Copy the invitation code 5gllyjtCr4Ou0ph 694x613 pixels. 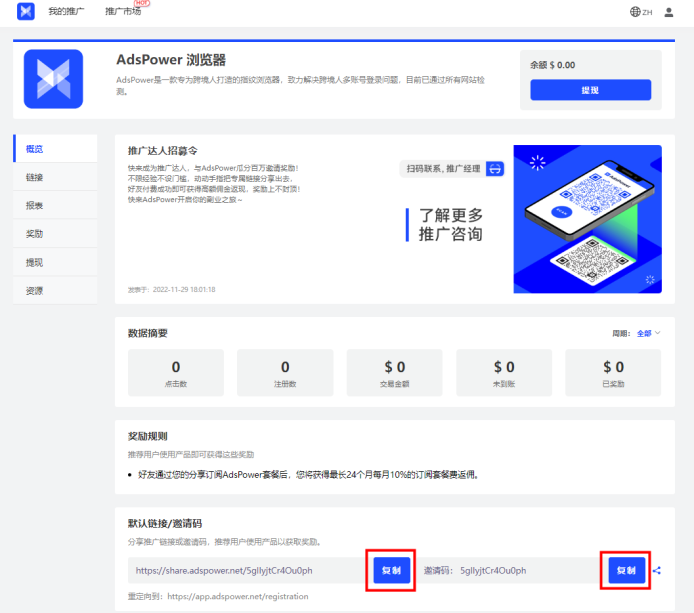[626, 571]
